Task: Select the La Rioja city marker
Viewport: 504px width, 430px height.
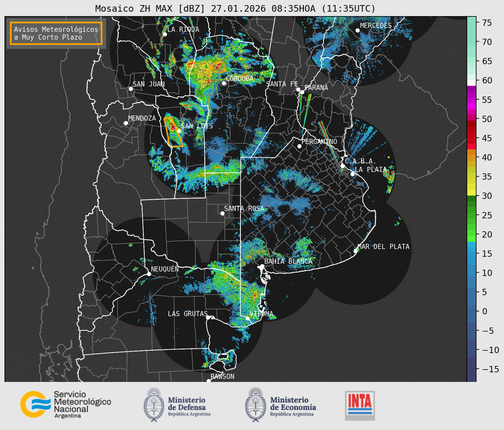Action: click(x=165, y=34)
